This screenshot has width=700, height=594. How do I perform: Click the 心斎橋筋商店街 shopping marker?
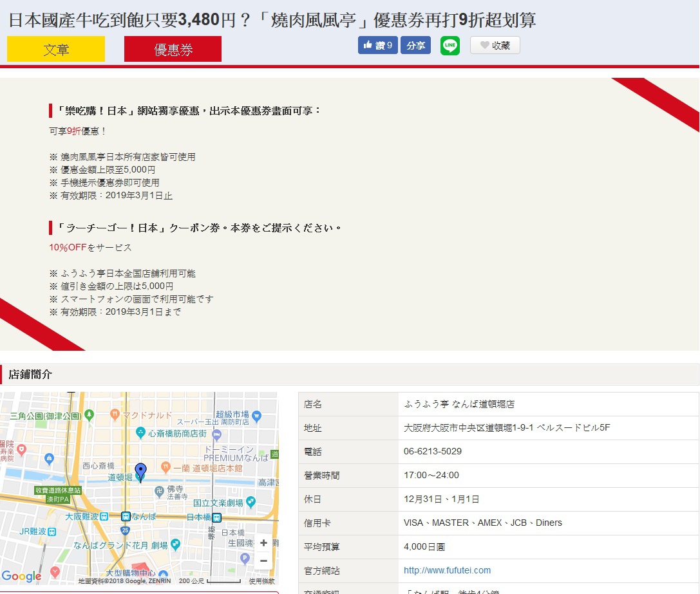(x=140, y=432)
